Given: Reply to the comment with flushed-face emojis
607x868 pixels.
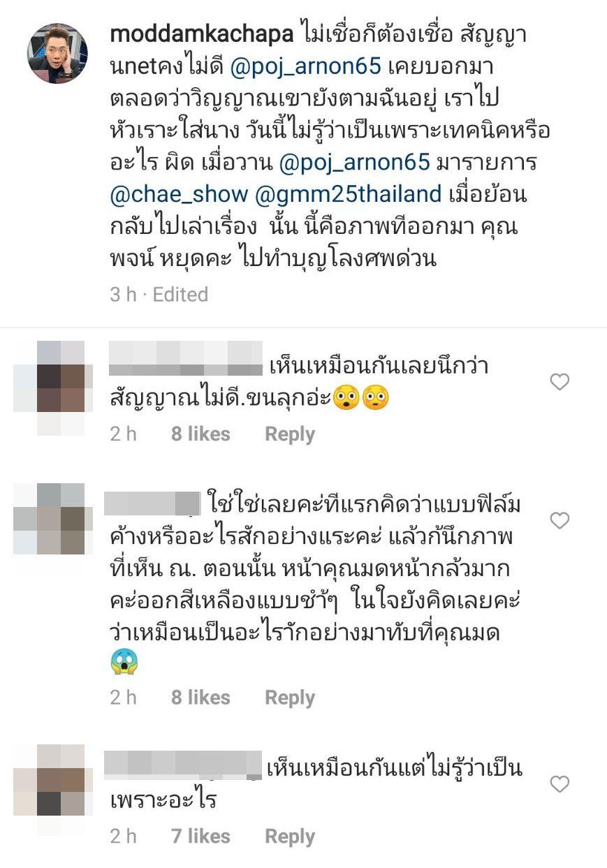Looking at the screenshot, I should (290, 434).
